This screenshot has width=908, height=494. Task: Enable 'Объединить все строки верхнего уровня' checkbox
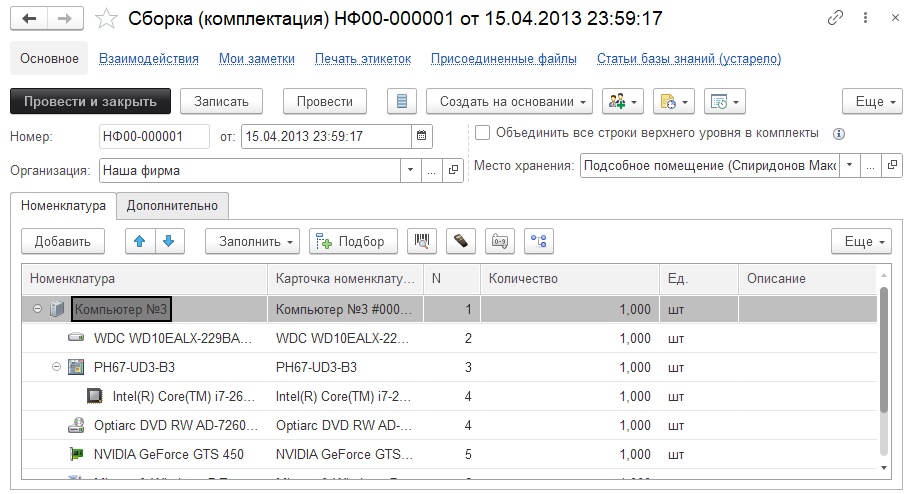pos(483,133)
